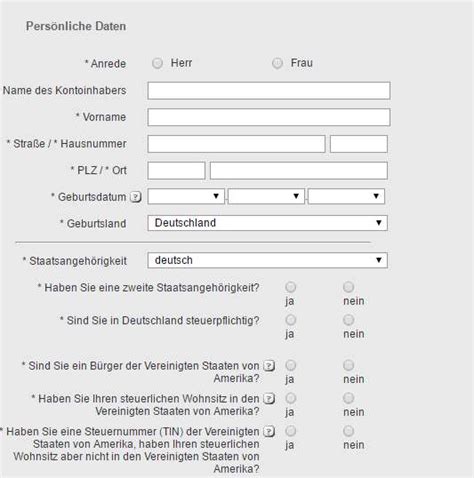
Task: Open help icon for US citizen question
Action: pos(269,366)
